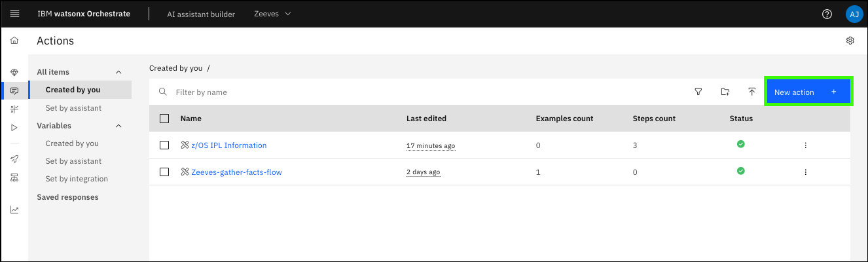The width and height of the screenshot is (868, 262).
Task: Select all actions with header checkbox
Action: pyautogui.click(x=164, y=119)
